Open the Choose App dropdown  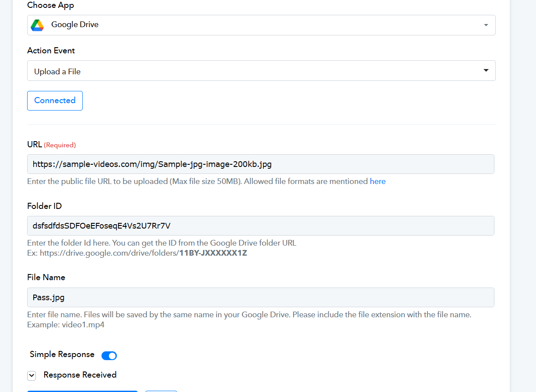pos(261,25)
